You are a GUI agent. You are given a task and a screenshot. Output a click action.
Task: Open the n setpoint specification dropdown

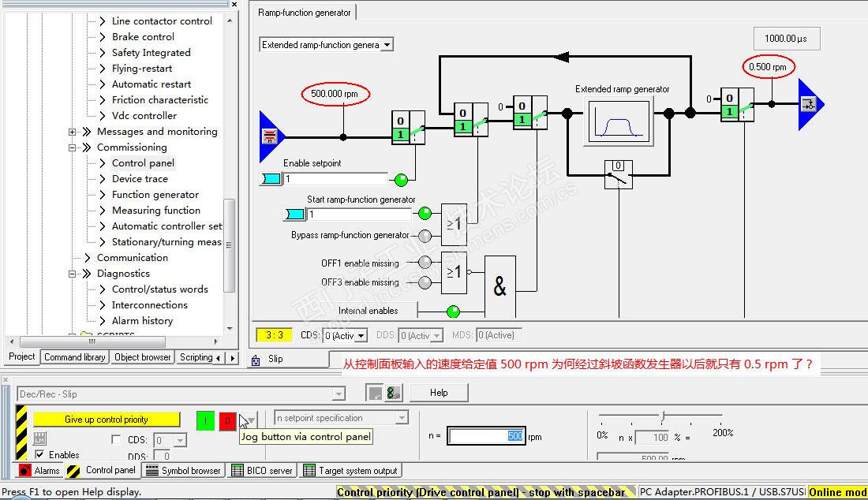[x=402, y=418]
